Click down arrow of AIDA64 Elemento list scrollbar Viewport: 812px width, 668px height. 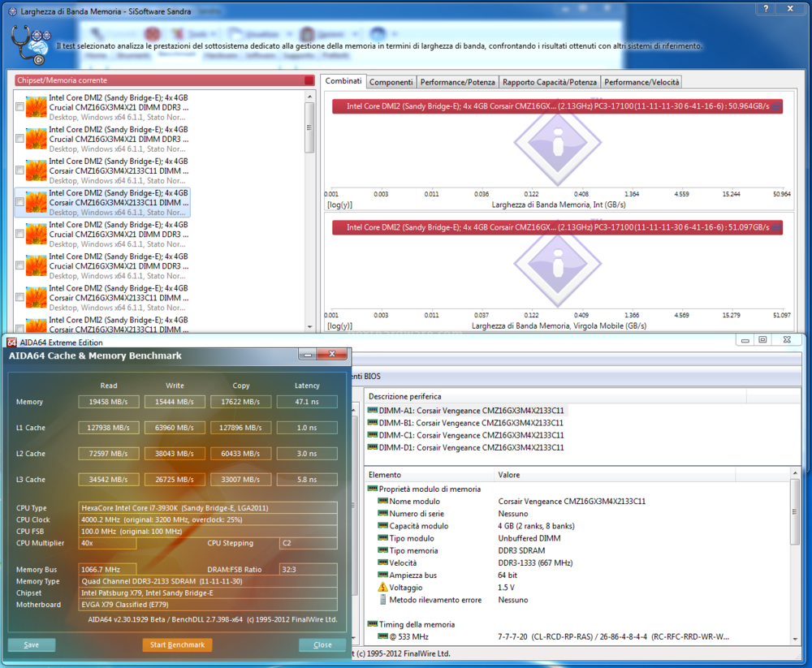pos(795,639)
